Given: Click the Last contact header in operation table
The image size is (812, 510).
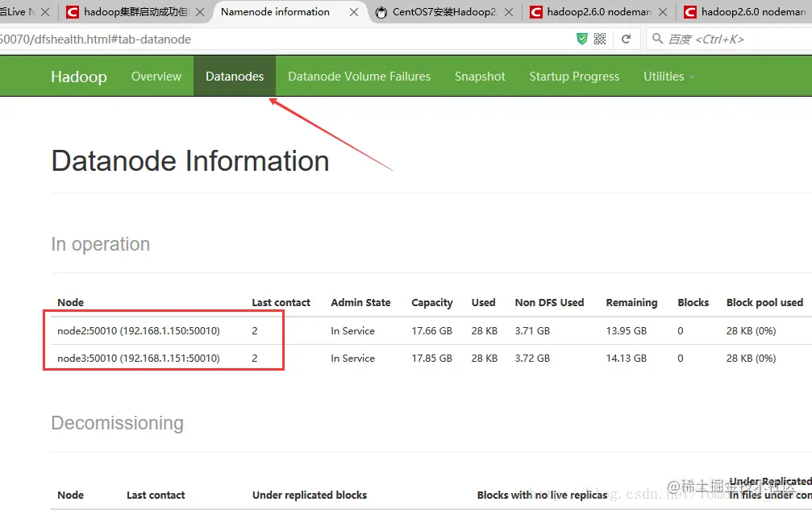Looking at the screenshot, I should pyautogui.click(x=281, y=303).
